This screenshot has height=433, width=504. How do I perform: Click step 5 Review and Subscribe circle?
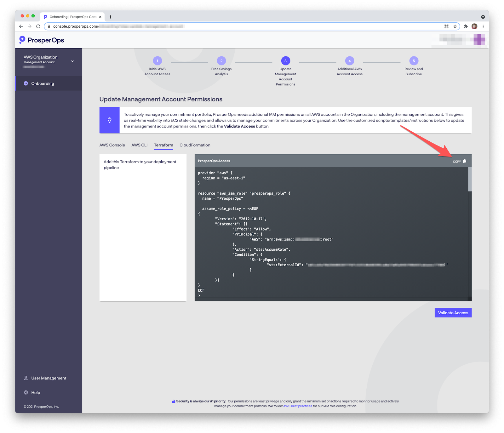(414, 61)
